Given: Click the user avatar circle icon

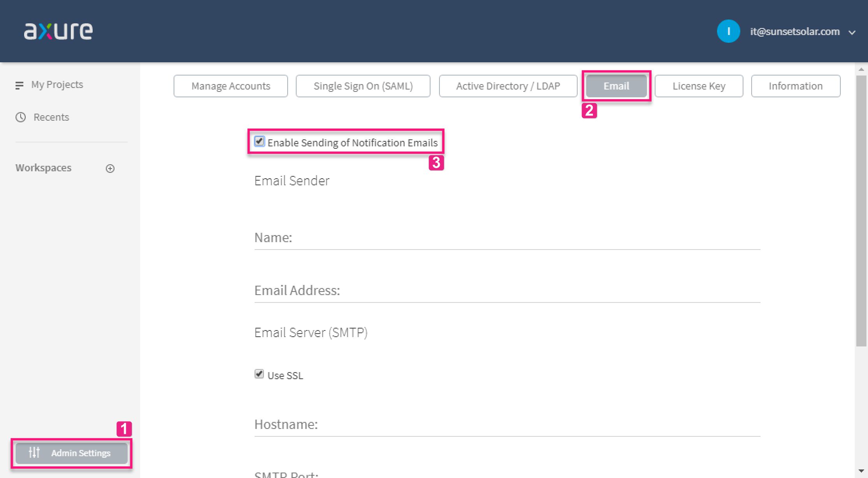Looking at the screenshot, I should point(728,31).
